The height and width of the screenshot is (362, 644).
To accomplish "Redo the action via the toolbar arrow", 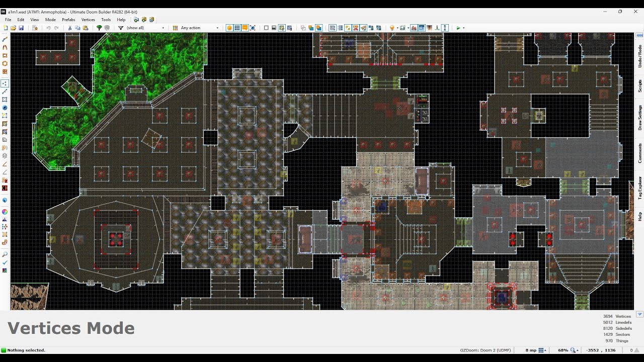I will click(56, 28).
